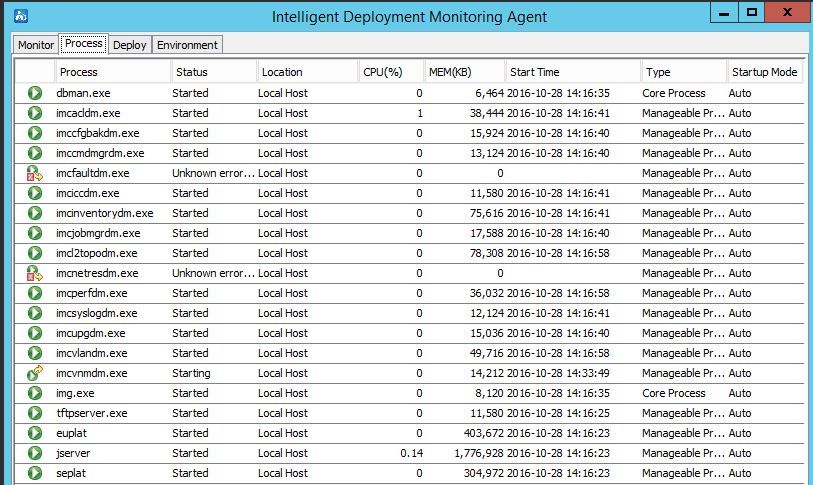This screenshot has width=813, height=485.
Task: Click Unknown error status of imcfaultdm.exe
Action: coord(214,173)
